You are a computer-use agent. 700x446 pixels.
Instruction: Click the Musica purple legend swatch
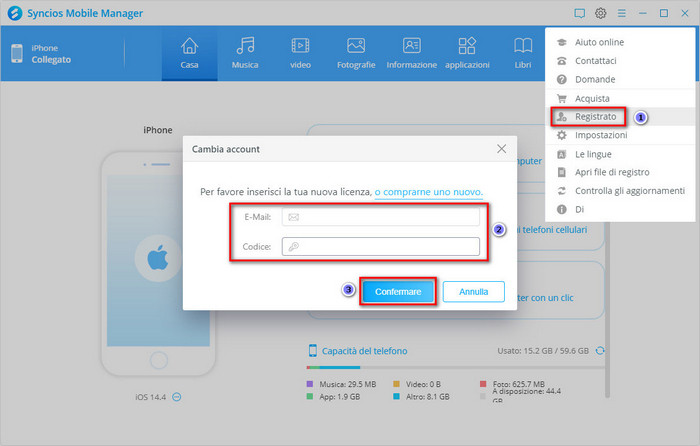tap(310, 384)
